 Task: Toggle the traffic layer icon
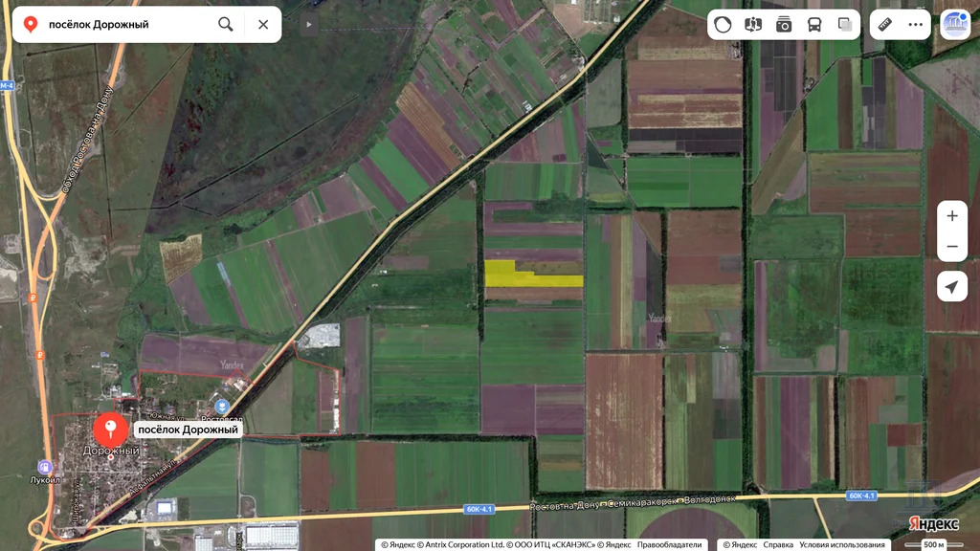(724, 25)
